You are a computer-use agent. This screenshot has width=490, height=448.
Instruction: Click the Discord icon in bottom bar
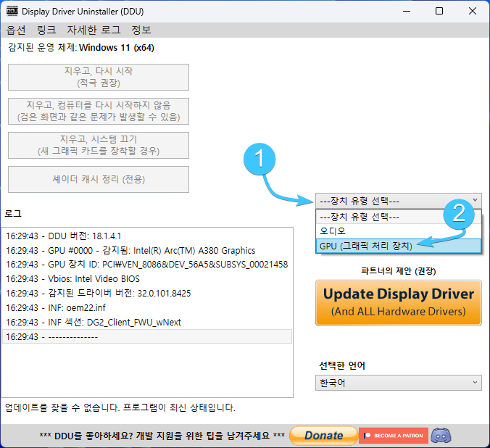click(441, 436)
